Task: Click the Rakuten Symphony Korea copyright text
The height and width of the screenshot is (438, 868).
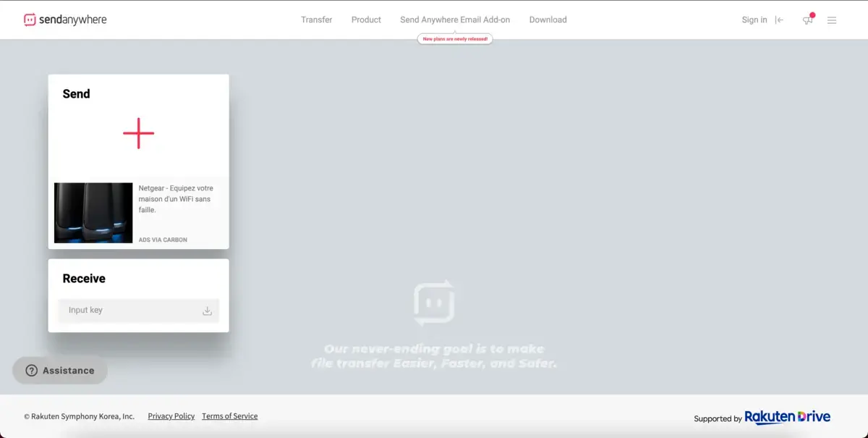Action: pos(80,416)
